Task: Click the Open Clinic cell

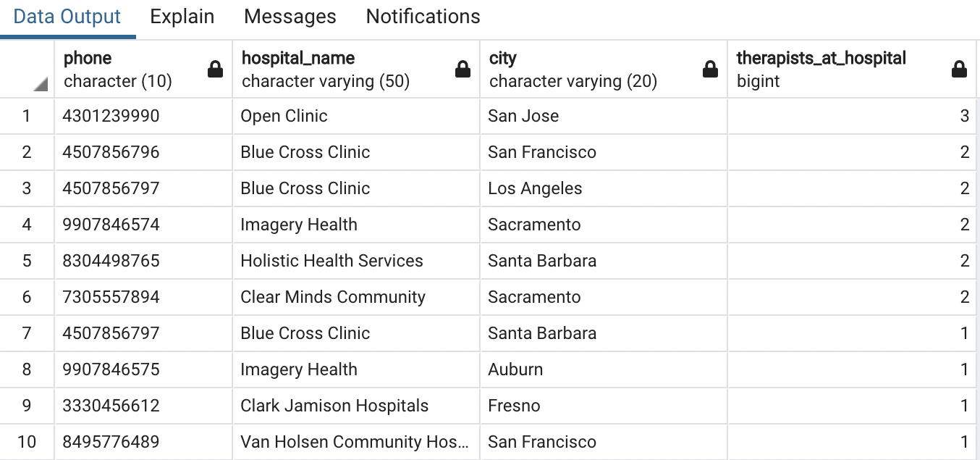Action: (284, 116)
